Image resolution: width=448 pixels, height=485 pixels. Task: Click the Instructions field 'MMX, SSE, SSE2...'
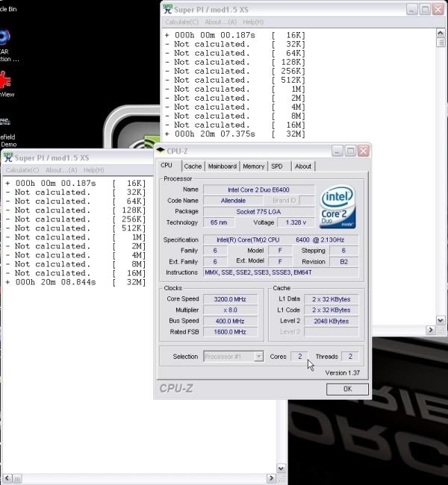tap(281, 272)
